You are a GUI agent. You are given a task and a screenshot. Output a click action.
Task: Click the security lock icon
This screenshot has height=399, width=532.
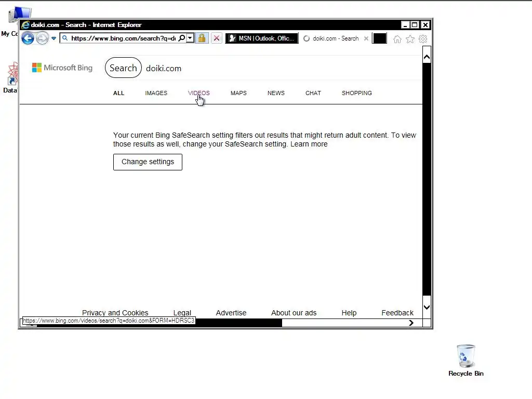coord(202,38)
